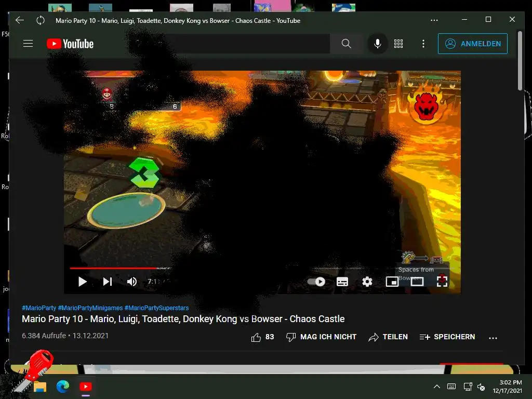Open YouTube settings vertical dots menu
The height and width of the screenshot is (399, 532).
pos(423,44)
